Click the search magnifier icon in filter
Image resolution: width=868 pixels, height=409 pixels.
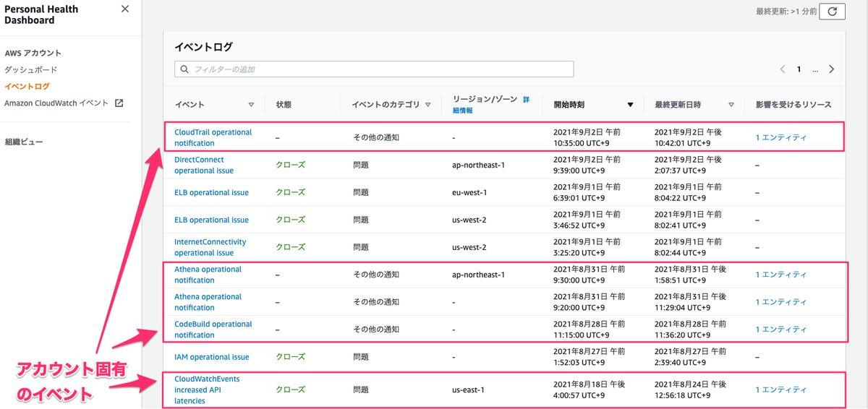(x=184, y=69)
